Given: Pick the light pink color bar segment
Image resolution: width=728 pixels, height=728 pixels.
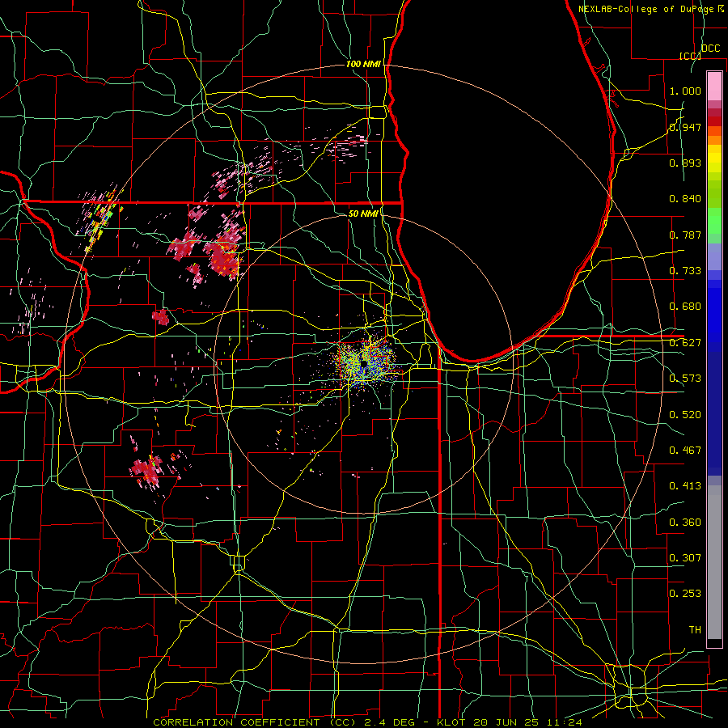Looking at the screenshot, I should tap(714, 86).
